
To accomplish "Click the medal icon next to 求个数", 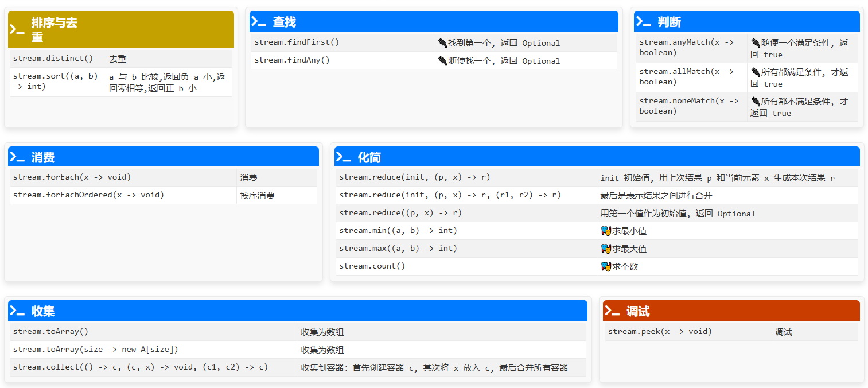I will click(606, 266).
